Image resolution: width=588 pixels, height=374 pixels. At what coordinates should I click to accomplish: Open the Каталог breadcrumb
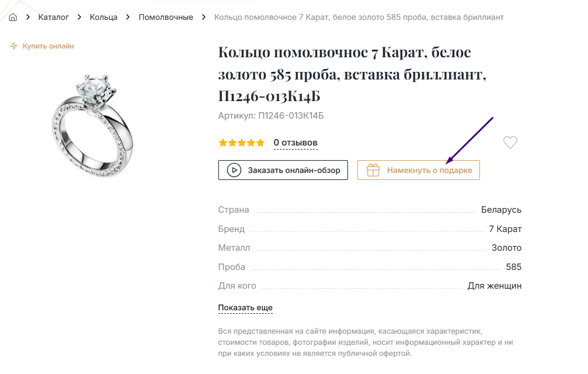pos(54,18)
